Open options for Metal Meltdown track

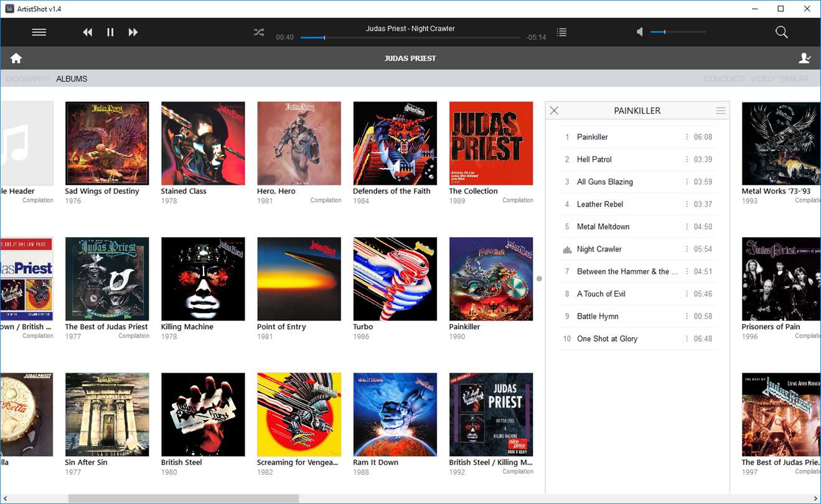click(x=687, y=226)
